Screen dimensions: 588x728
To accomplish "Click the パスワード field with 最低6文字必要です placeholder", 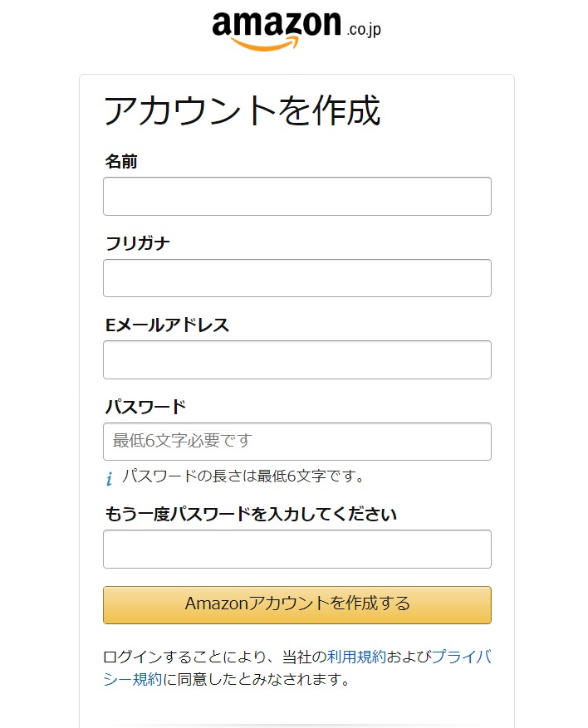I will pos(296,442).
